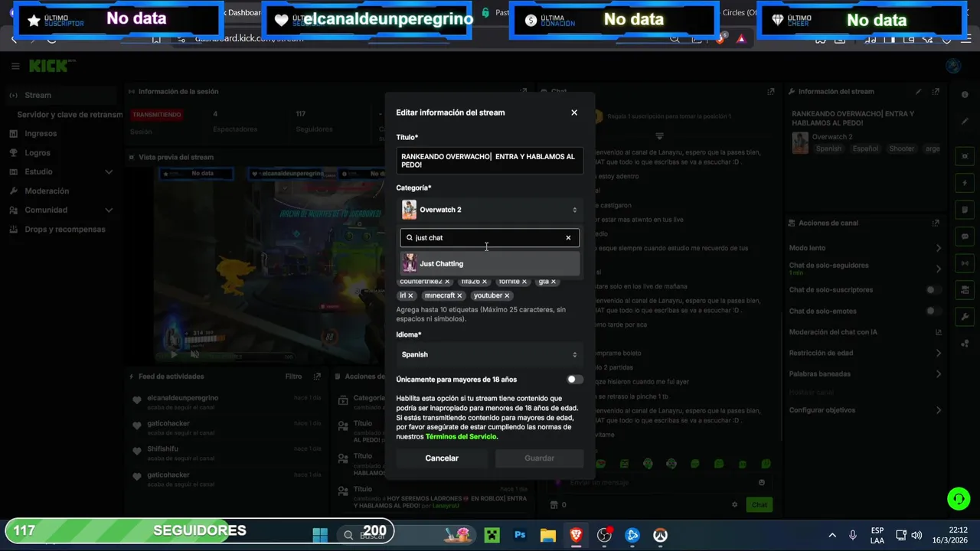Click the Cancelar button
The image size is (980, 551).
pos(442,458)
